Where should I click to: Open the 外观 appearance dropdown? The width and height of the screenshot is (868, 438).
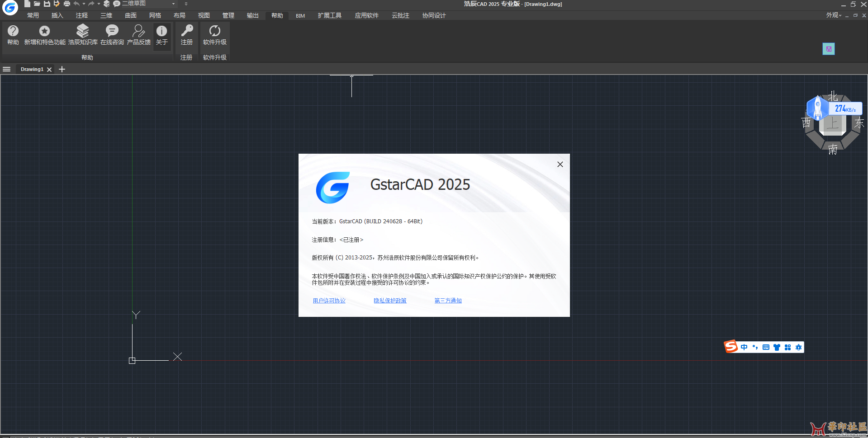[834, 15]
